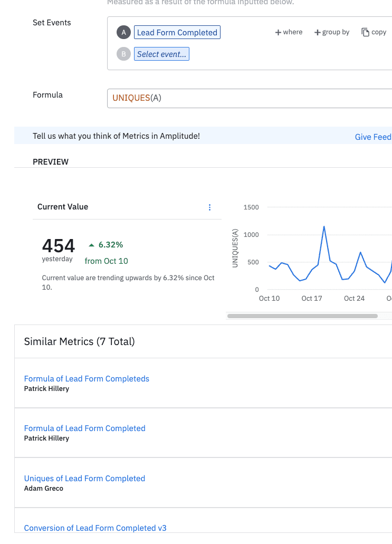Click the 454 current value number
This screenshot has width=392, height=544.
pyautogui.click(x=58, y=246)
